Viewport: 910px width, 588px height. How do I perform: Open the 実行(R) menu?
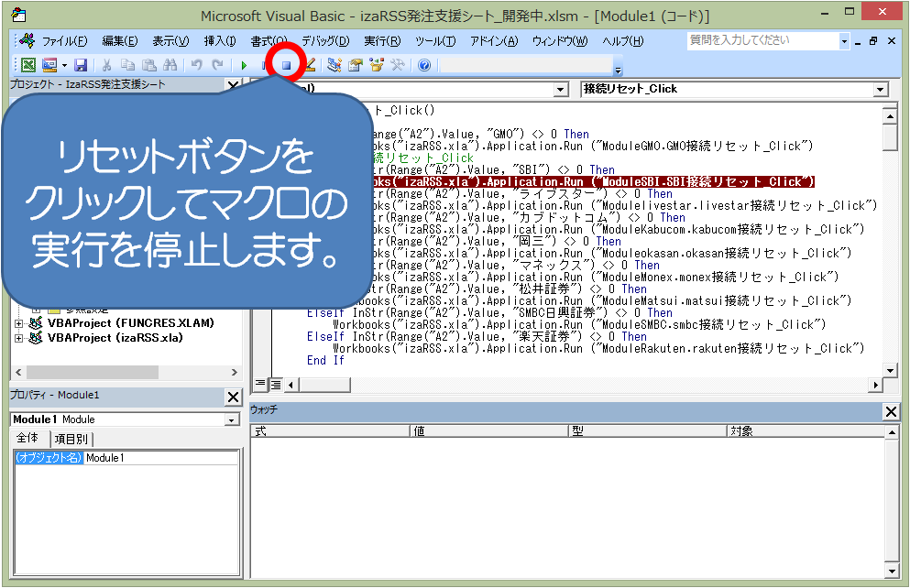pos(382,40)
